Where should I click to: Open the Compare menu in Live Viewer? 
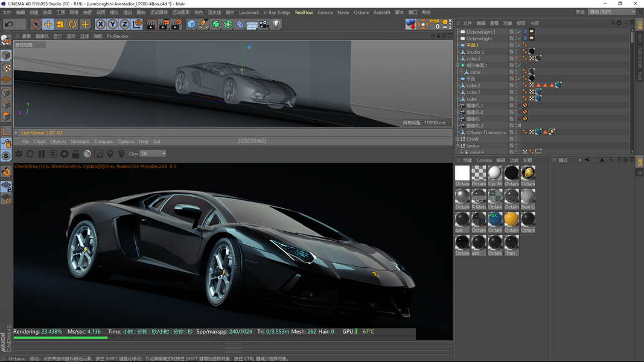point(103,142)
